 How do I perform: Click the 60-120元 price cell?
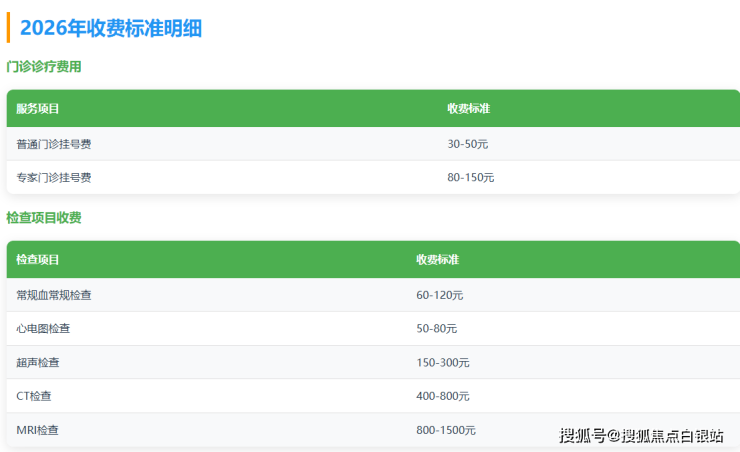440,295
